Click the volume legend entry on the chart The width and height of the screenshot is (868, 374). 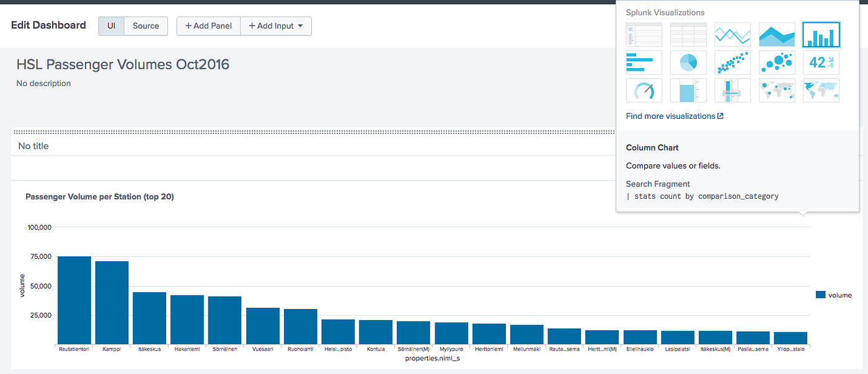tap(834, 295)
